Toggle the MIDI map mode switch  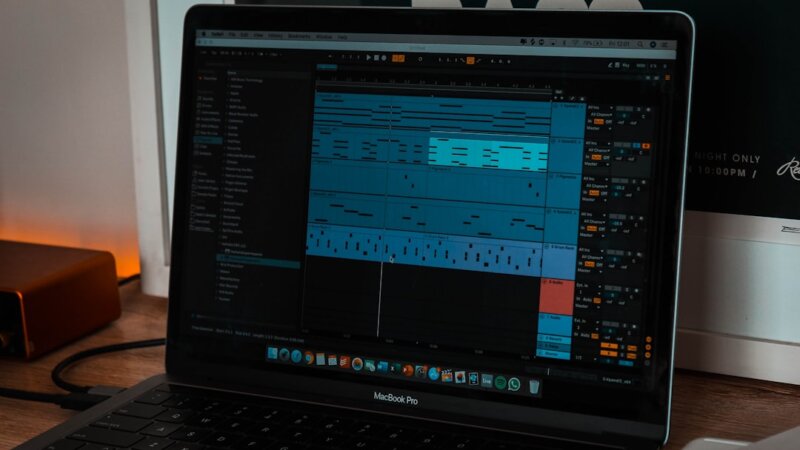click(641, 66)
